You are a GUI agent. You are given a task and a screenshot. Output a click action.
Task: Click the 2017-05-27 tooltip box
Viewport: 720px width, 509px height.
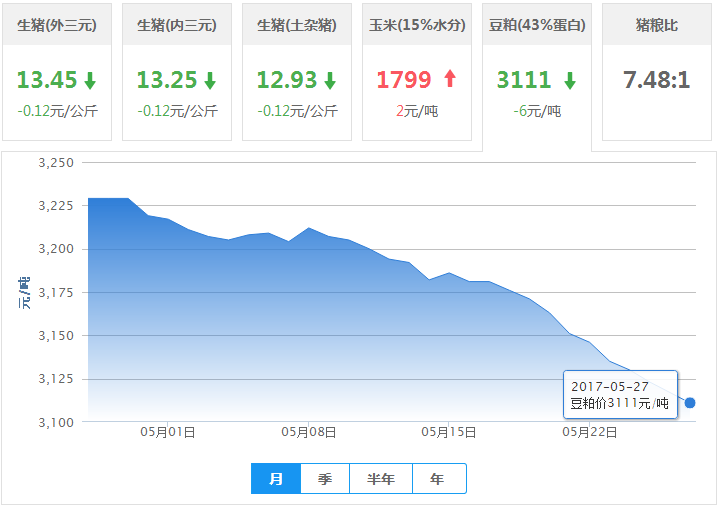pos(620,395)
